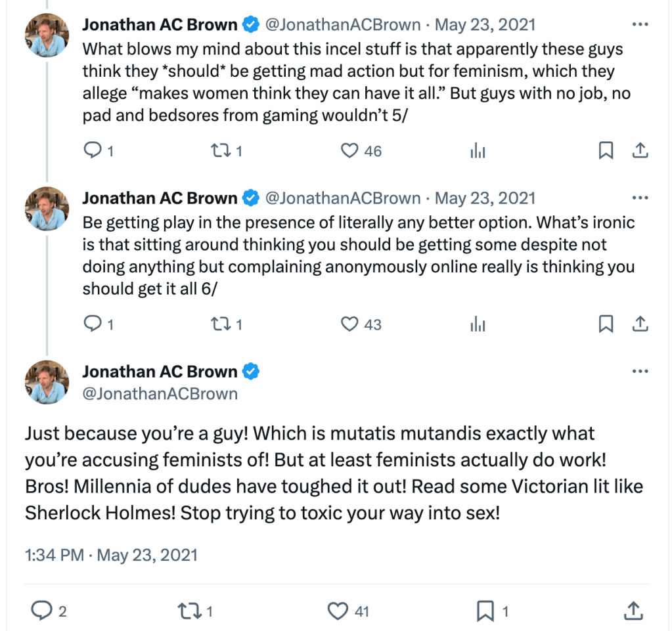Viewport: 672px width, 631px height.
Task: Like the tweet with 43 likes
Action: pos(349,324)
